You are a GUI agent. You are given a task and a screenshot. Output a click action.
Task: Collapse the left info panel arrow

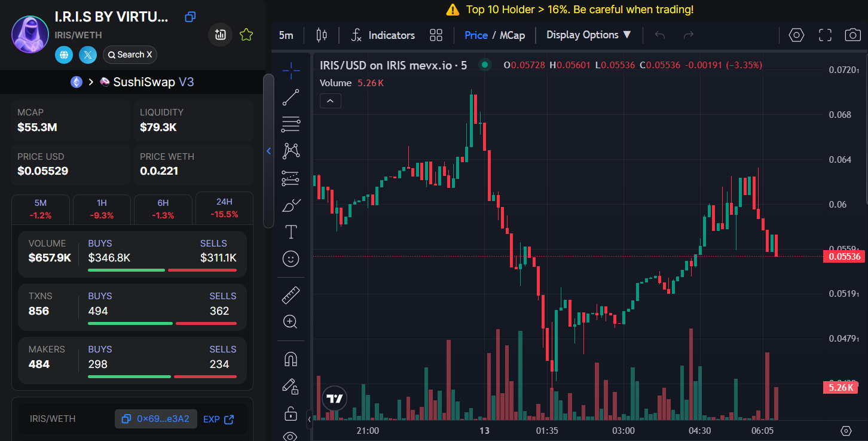click(269, 151)
